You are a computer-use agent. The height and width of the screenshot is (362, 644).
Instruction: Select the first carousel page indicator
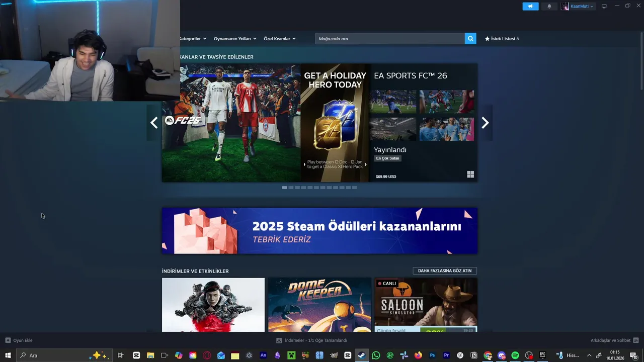(x=284, y=188)
